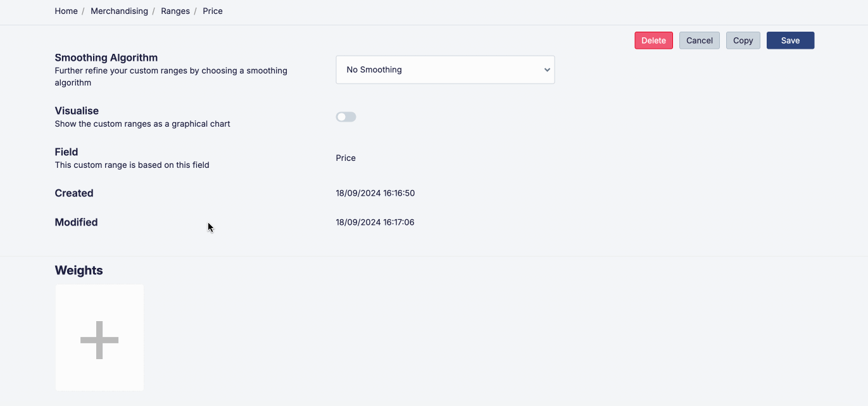Navigate to the Merchandising breadcrumb
Viewport: 868px width, 406px height.
click(119, 11)
